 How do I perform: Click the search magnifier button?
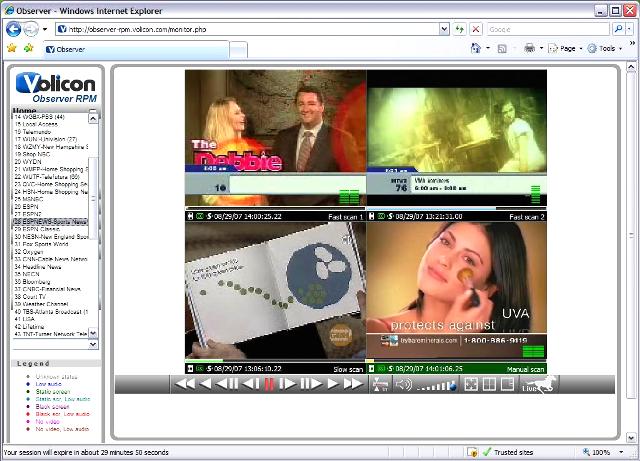pos(618,29)
